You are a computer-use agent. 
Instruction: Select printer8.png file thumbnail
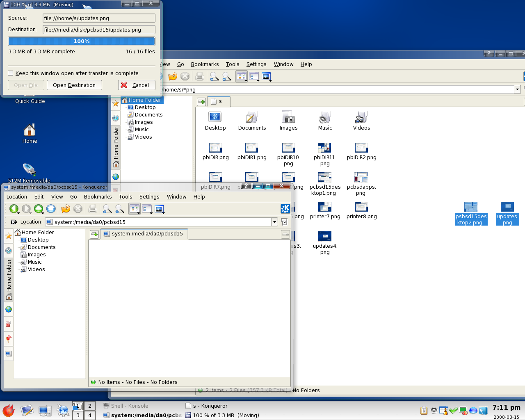coord(361,210)
